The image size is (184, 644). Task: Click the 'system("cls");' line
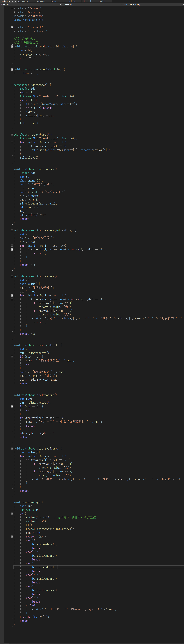click(37, 521)
